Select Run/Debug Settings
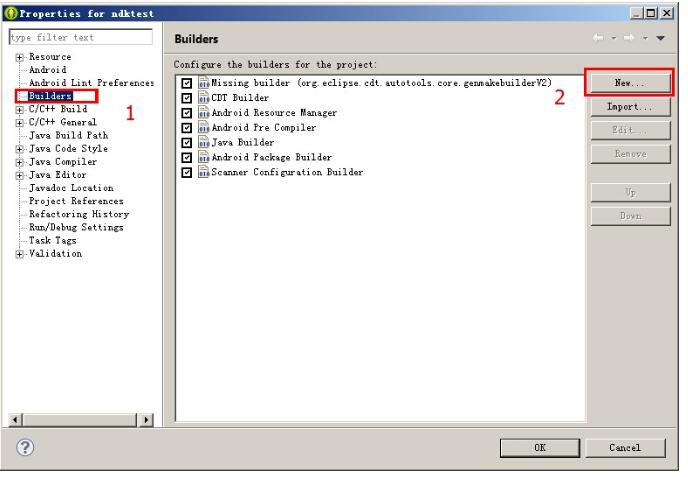 click(x=76, y=227)
